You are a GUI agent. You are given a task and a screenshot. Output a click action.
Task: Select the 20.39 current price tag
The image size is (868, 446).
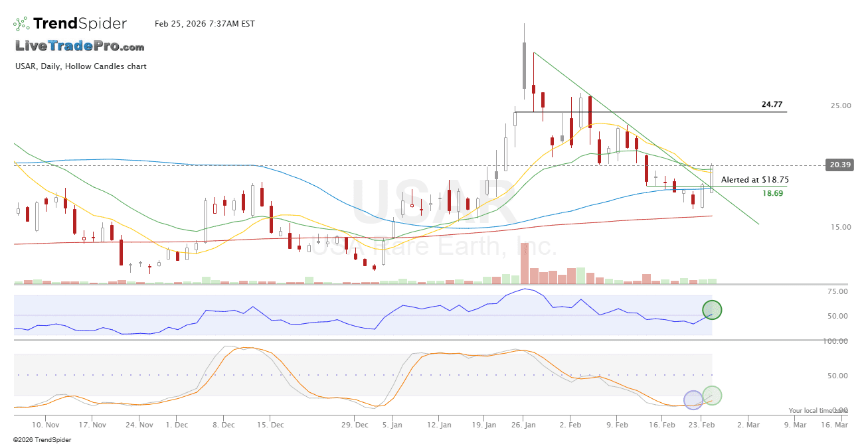click(x=839, y=165)
